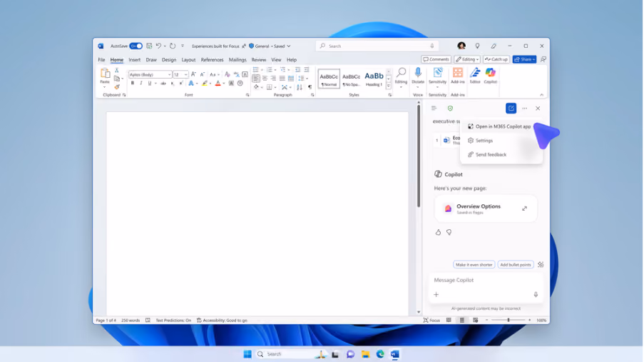
Task: Toggle Strikethrough formatting
Action: 163,84
